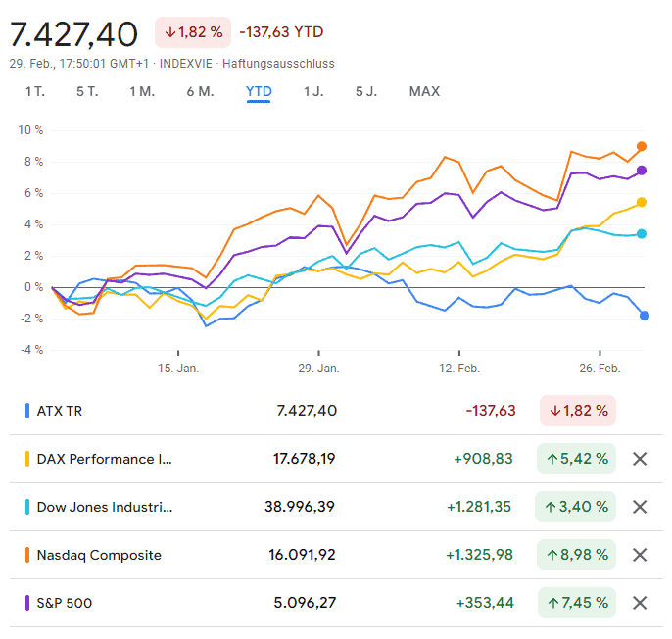Open the S&P 500 row
Viewport: 672px width, 639px height.
336,603
